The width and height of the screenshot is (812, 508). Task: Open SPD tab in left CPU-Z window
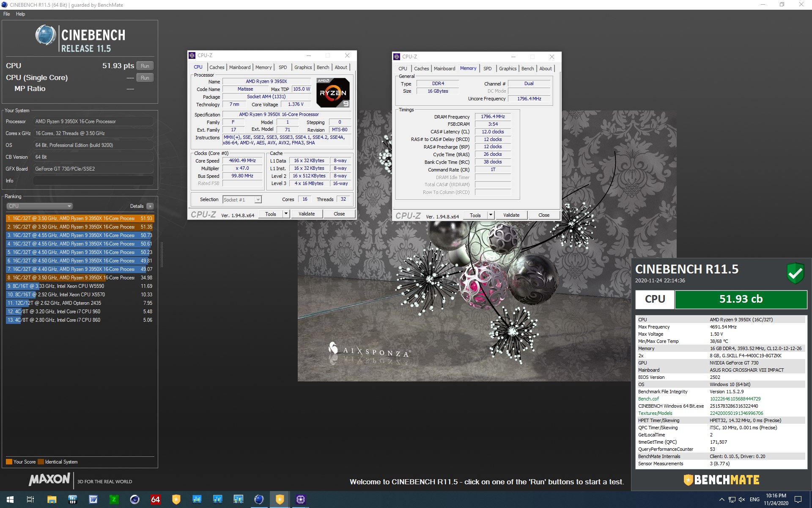coord(283,67)
